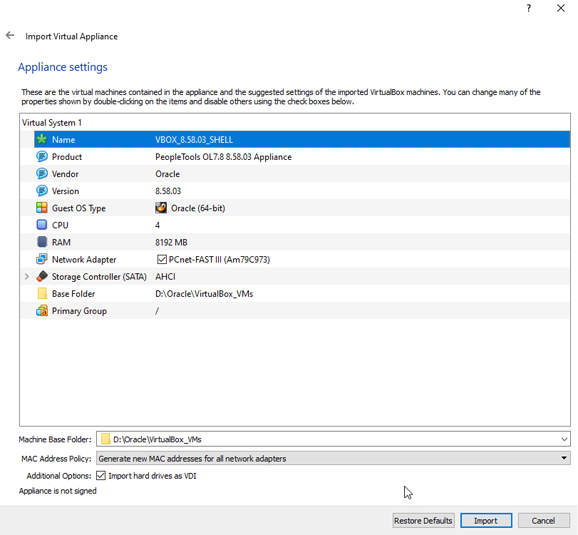Click the Storage Controller SATA icon
Image resolution: width=578 pixels, height=535 pixels.
point(42,276)
